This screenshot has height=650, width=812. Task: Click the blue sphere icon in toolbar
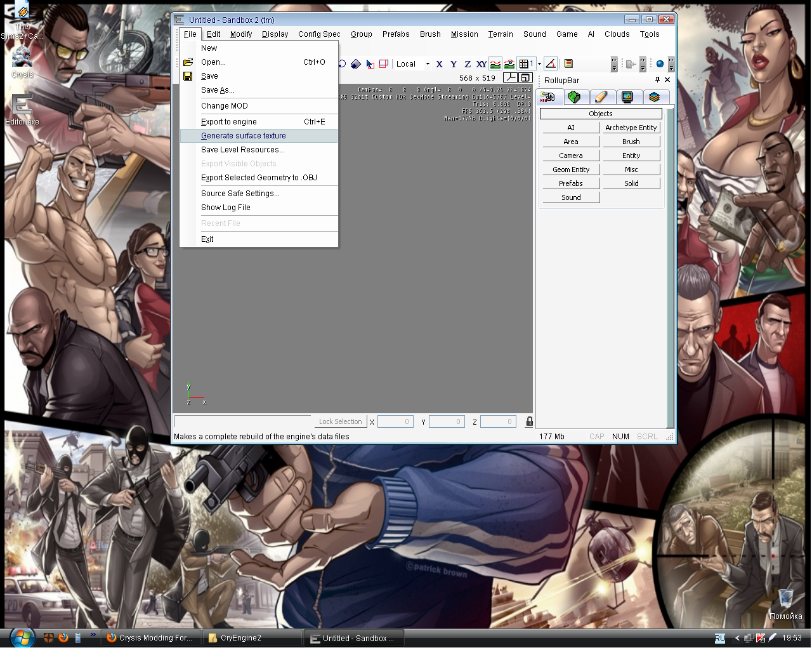660,64
